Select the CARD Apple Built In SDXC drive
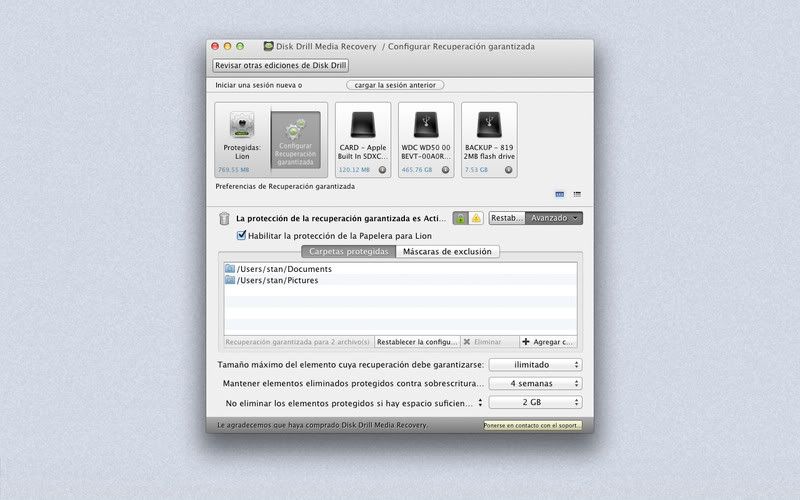800x500 pixels. 363,139
